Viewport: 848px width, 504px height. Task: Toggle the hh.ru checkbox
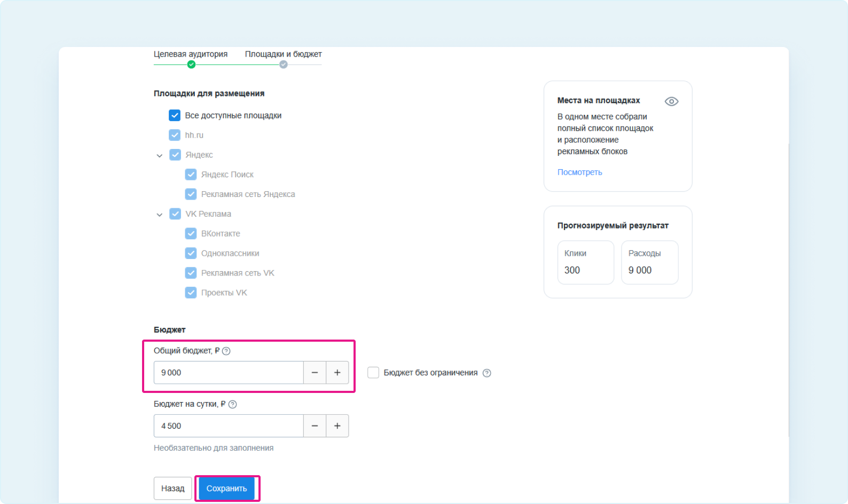click(175, 135)
